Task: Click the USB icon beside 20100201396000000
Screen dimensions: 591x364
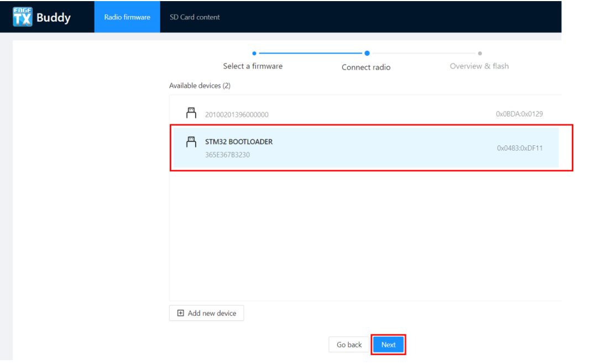Action: 191,113
